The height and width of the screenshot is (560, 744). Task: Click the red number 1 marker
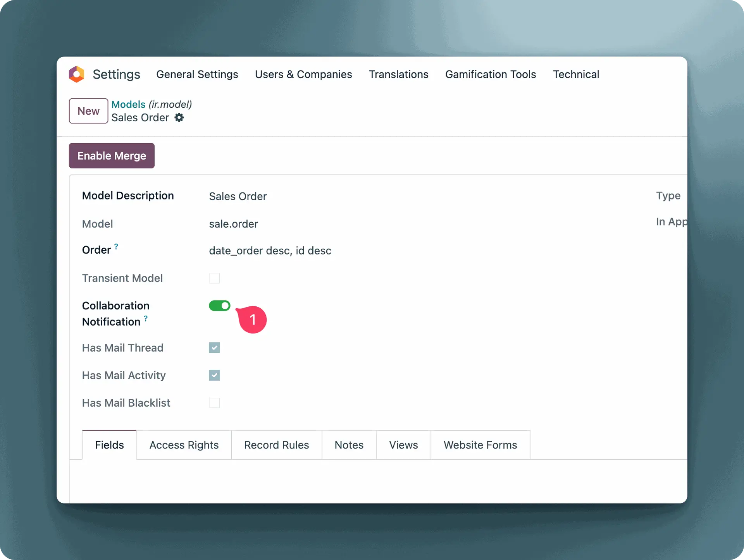point(252,320)
